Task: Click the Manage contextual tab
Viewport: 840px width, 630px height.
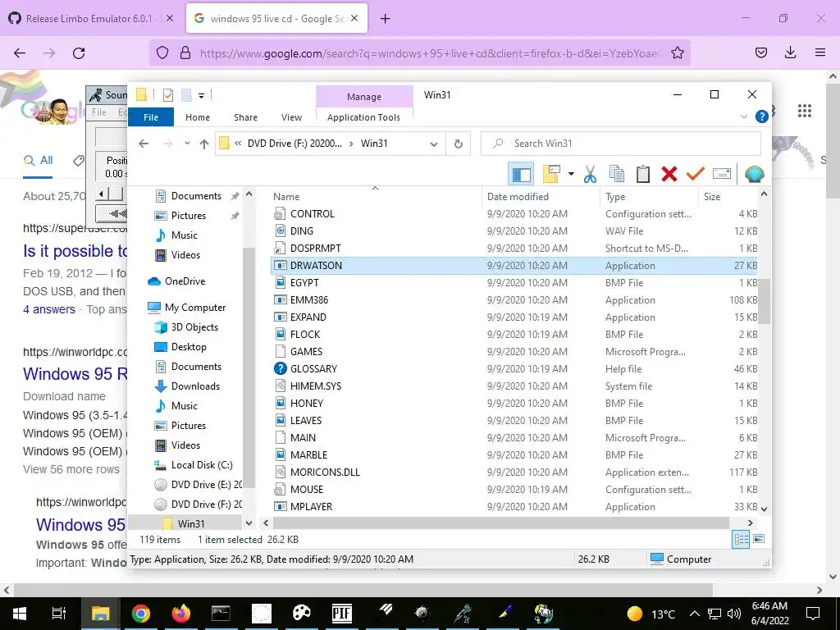Action: tap(364, 97)
